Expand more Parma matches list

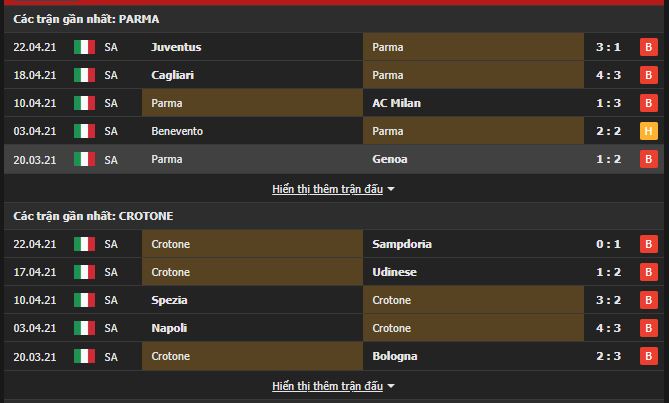333,188
